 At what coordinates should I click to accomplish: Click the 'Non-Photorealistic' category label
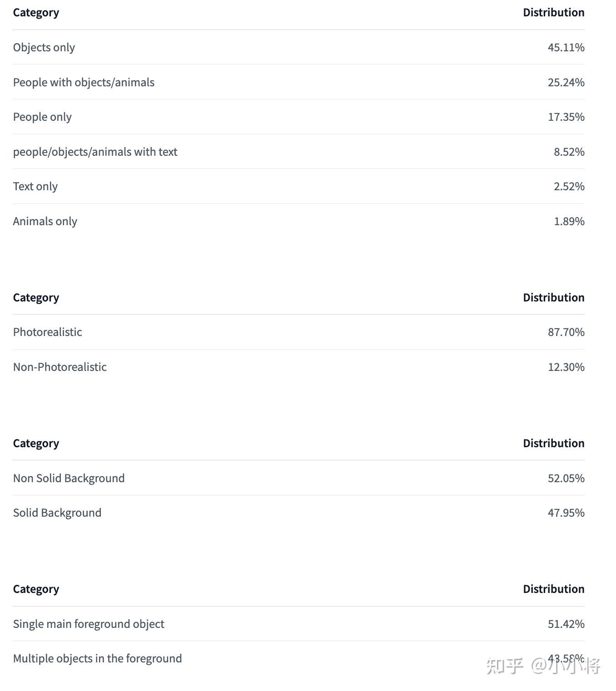tap(60, 367)
